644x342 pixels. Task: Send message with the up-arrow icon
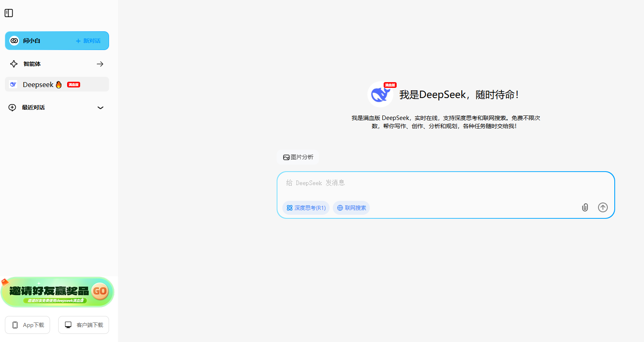(603, 207)
